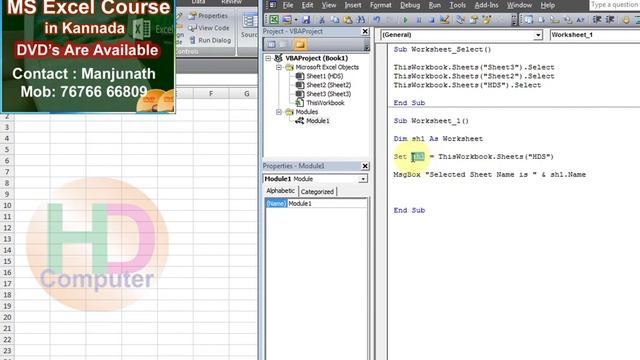Viewport: 640px width, 360px height.
Task: Toggle Folders icon in Project panel
Action: (x=300, y=44)
